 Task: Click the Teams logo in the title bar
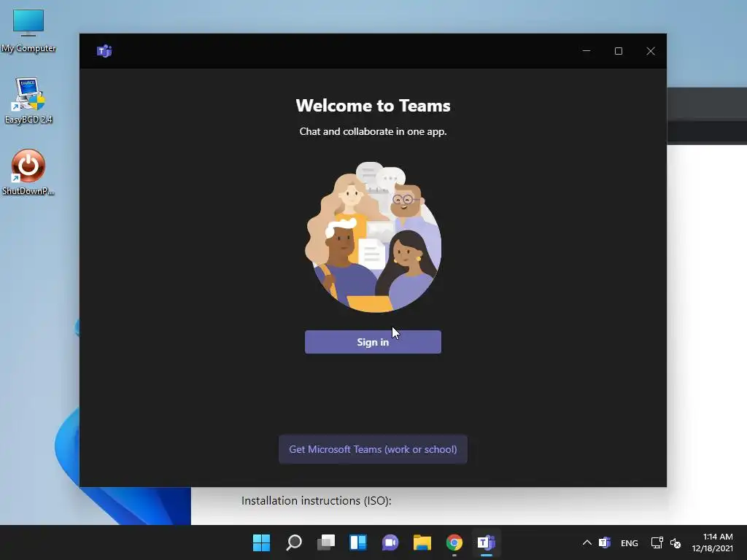click(x=104, y=51)
